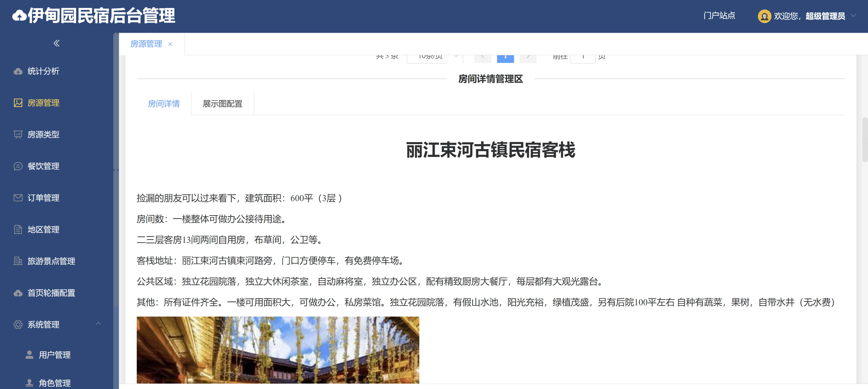Click the 房间详情管理区 section title

(x=491, y=79)
